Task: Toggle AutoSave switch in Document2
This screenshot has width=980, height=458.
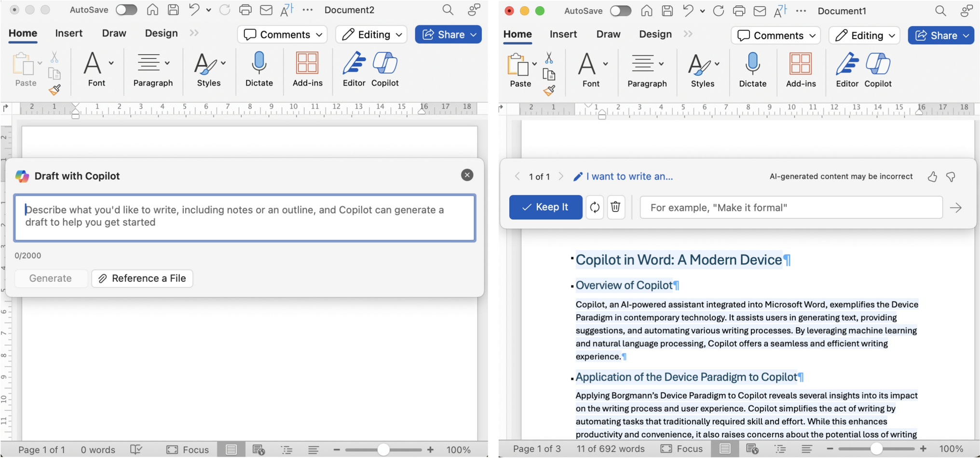Action: tap(126, 10)
